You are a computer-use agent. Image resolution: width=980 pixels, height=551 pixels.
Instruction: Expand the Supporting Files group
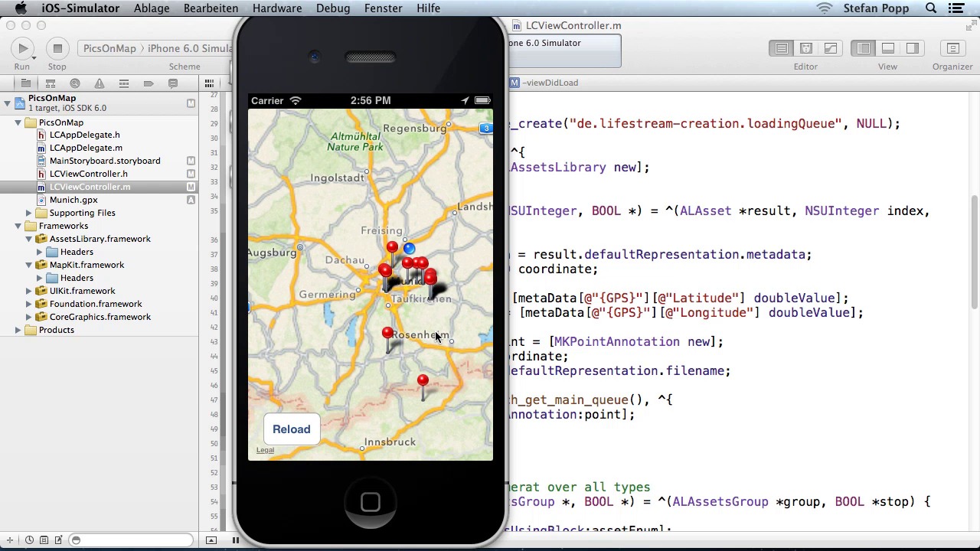28,213
